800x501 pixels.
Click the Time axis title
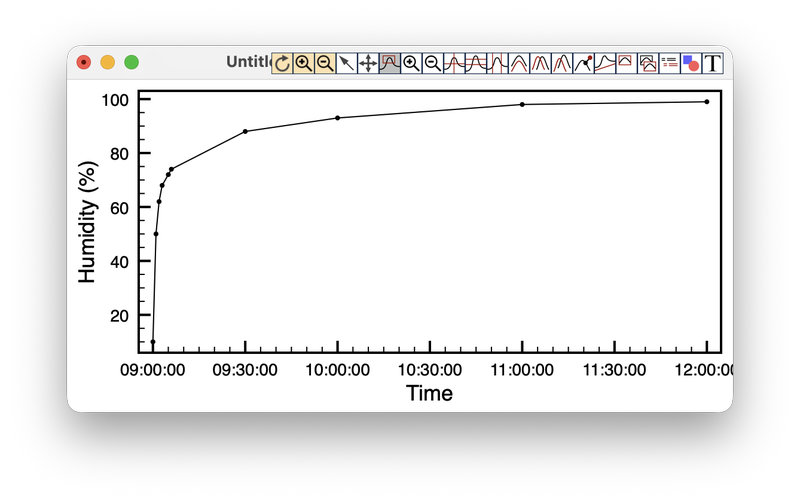(x=429, y=393)
